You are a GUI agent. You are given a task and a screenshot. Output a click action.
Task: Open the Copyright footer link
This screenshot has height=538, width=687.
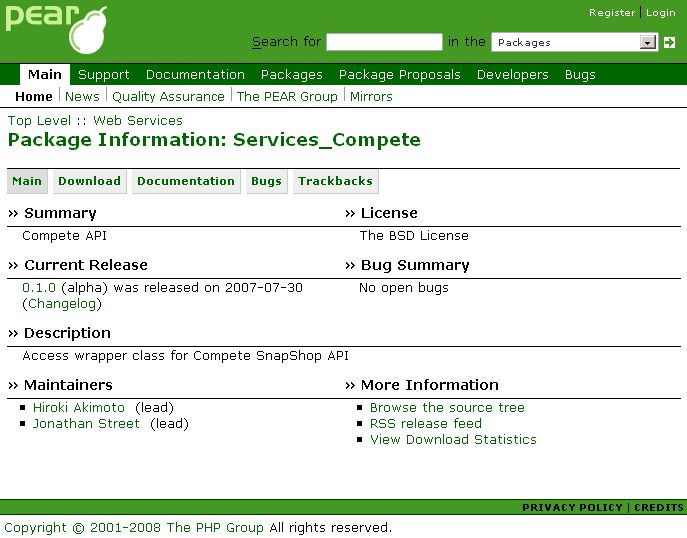coord(35,527)
